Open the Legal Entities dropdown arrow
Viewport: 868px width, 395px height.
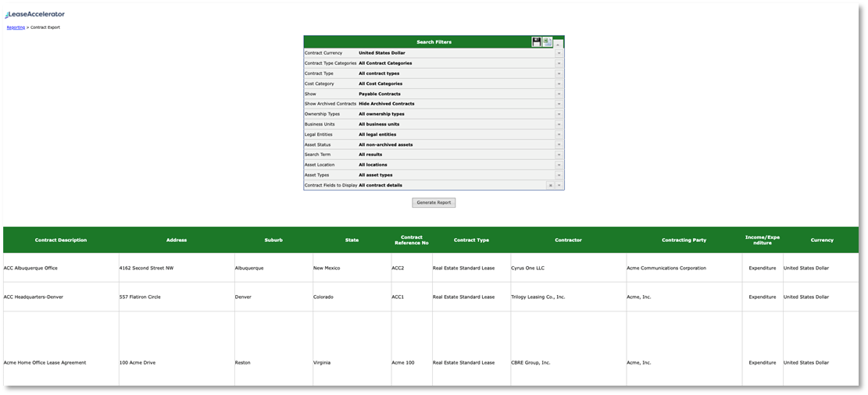(559, 134)
